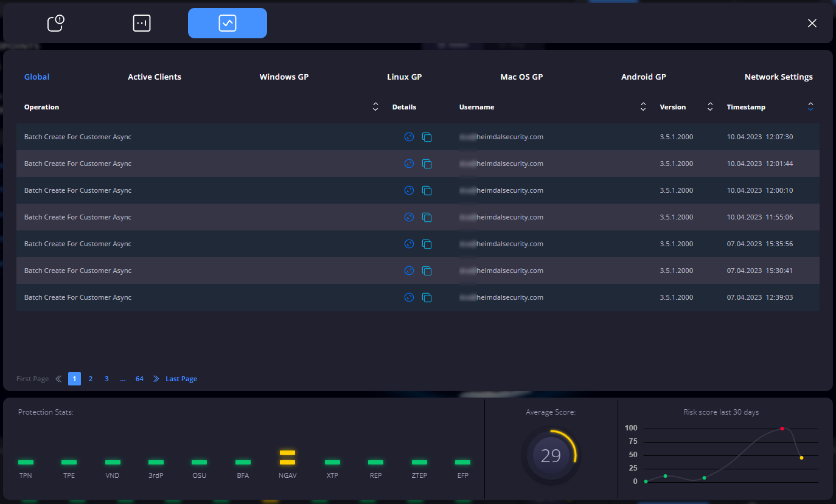Viewport: 836px width, 504px height.
Task: Click version 3.5.1.2000 in the 11:55:06 row
Action: coord(677,217)
